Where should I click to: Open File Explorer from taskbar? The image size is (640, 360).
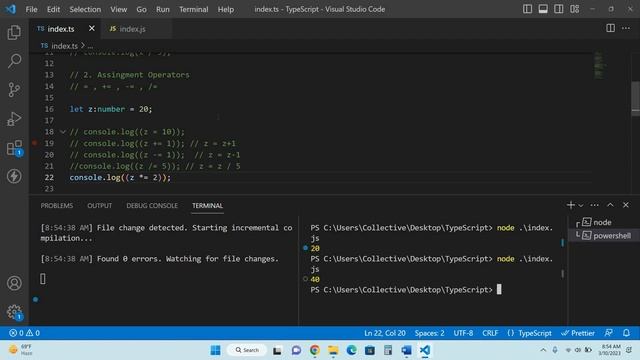click(x=333, y=350)
